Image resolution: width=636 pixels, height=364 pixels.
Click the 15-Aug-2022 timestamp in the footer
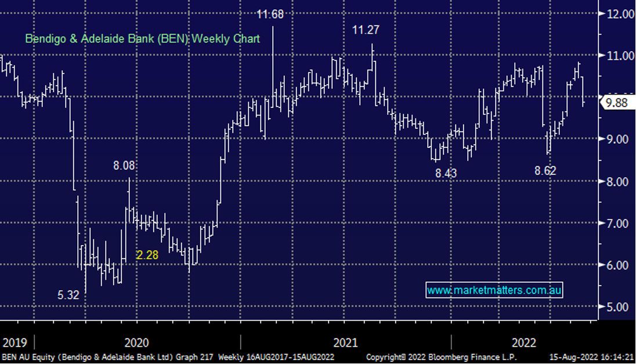point(591,358)
